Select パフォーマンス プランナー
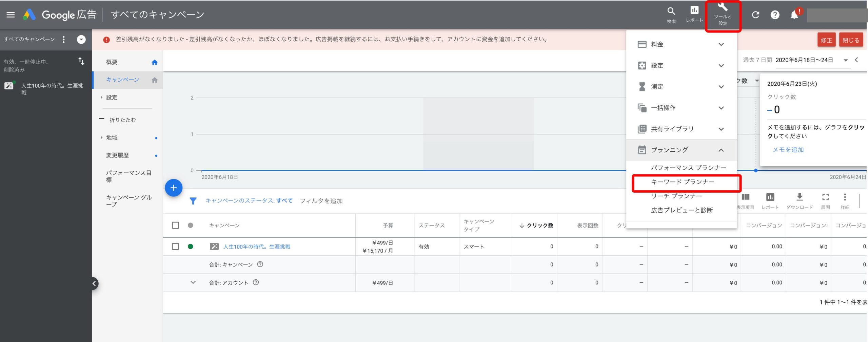This screenshot has height=342, width=868. click(688, 168)
